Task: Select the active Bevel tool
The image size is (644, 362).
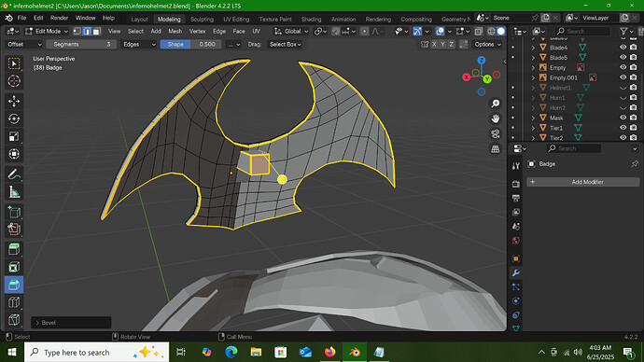Action: click(x=14, y=285)
